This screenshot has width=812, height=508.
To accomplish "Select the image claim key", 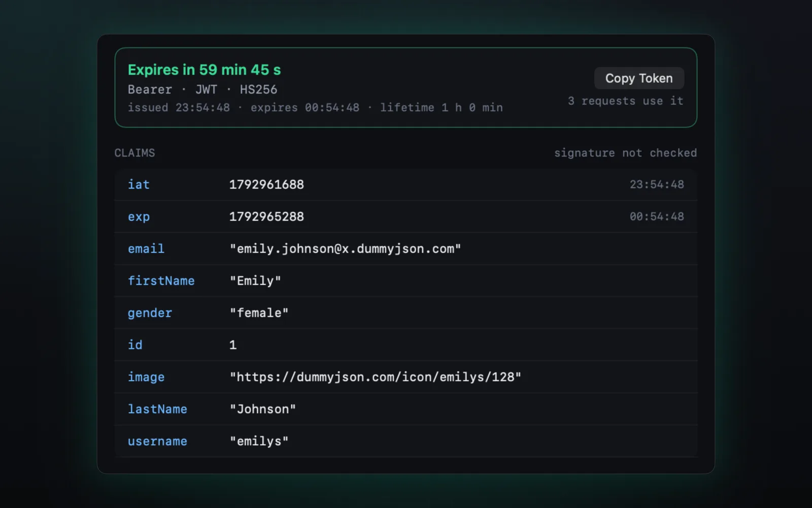I will [x=146, y=377].
